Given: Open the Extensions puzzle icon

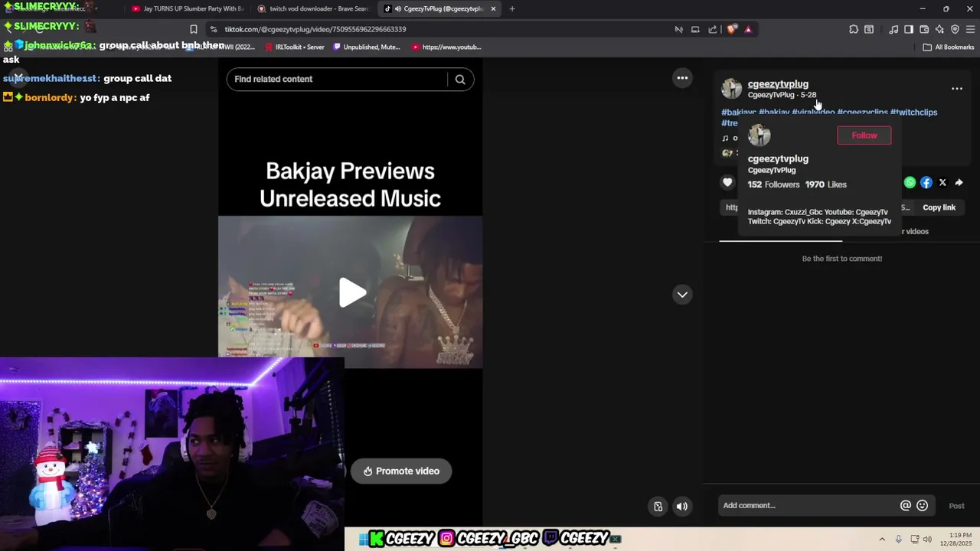Looking at the screenshot, I should click(854, 29).
